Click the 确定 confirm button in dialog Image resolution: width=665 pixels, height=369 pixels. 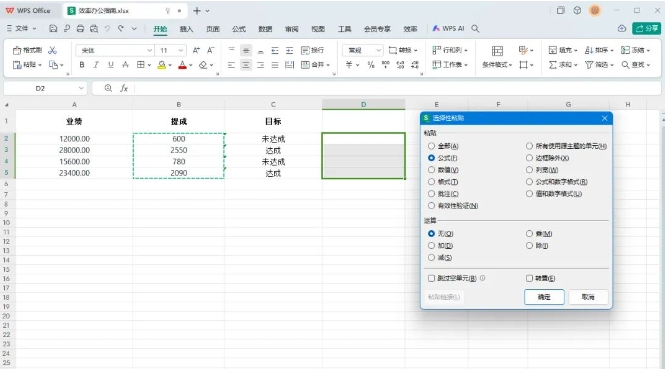(x=544, y=297)
